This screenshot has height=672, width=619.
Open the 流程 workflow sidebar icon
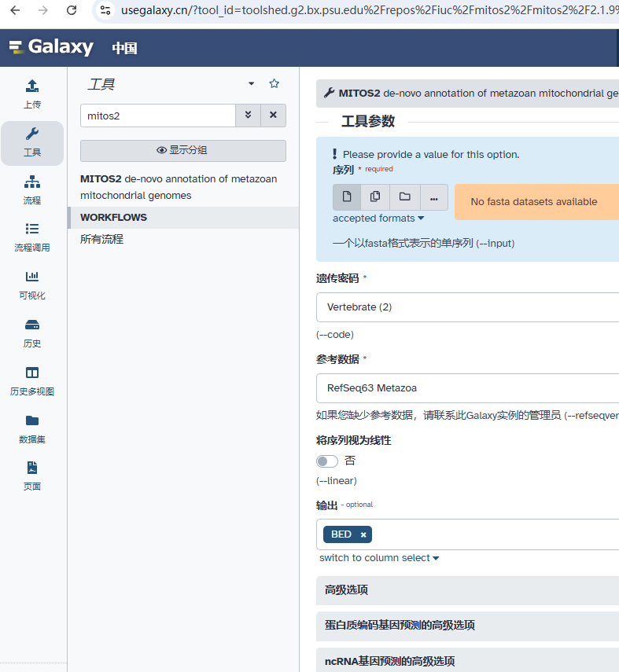pyautogui.click(x=32, y=190)
